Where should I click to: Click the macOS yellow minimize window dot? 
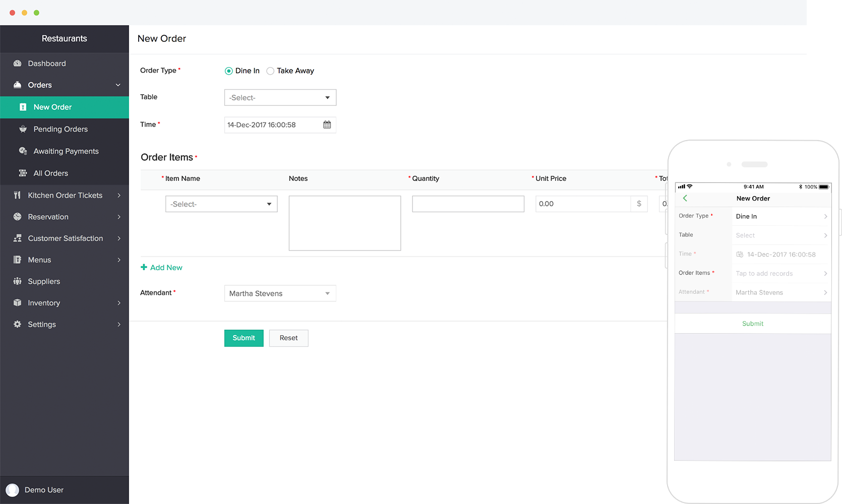tap(24, 13)
